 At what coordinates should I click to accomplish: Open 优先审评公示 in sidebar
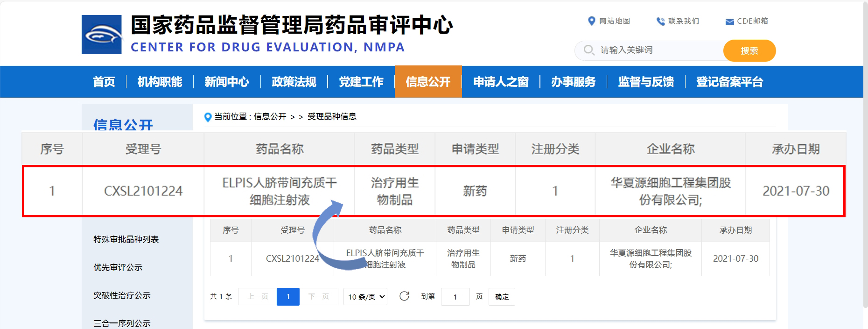pos(118,267)
